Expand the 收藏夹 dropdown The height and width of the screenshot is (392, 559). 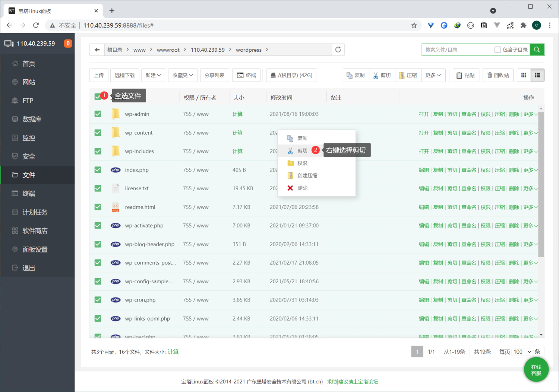tap(183, 75)
